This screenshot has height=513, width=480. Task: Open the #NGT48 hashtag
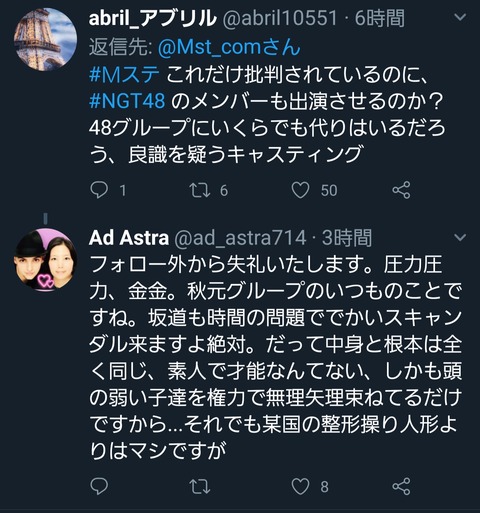click(127, 100)
